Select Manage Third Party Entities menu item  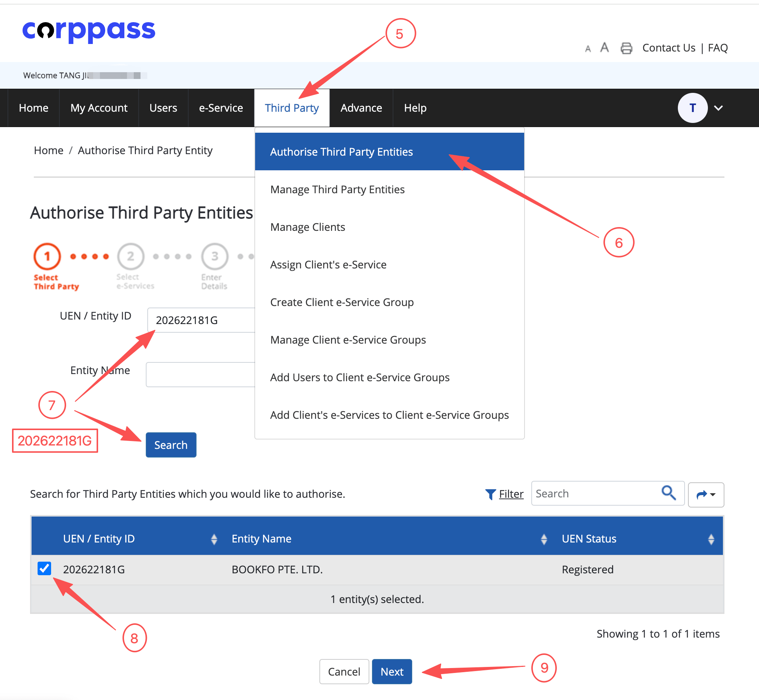[390, 189]
